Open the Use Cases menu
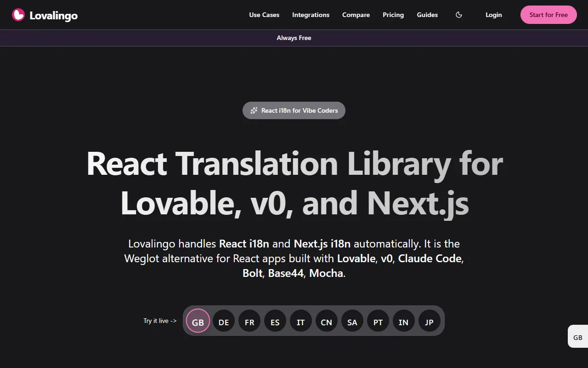The image size is (588, 368). (264, 15)
